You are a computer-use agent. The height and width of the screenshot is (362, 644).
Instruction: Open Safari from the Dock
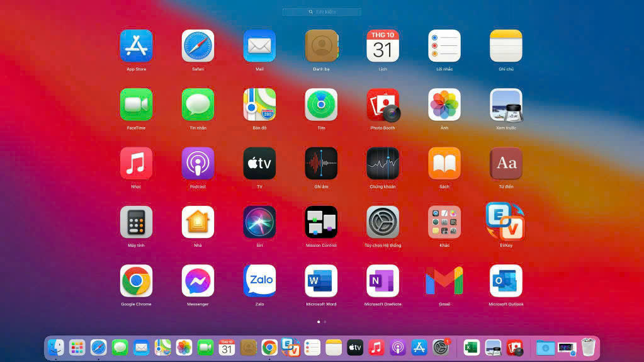coord(98,348)
